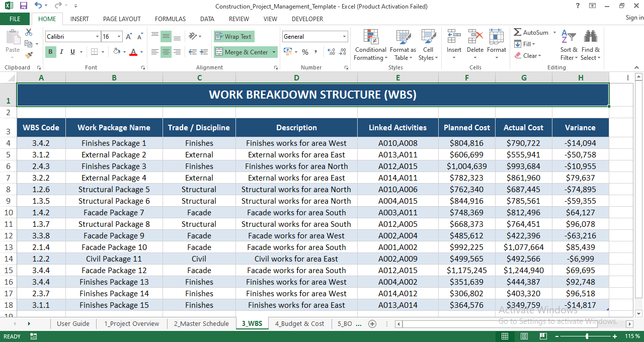Open Sort & Filter options
Screen dimensions: 644x342
coord(569,45)
